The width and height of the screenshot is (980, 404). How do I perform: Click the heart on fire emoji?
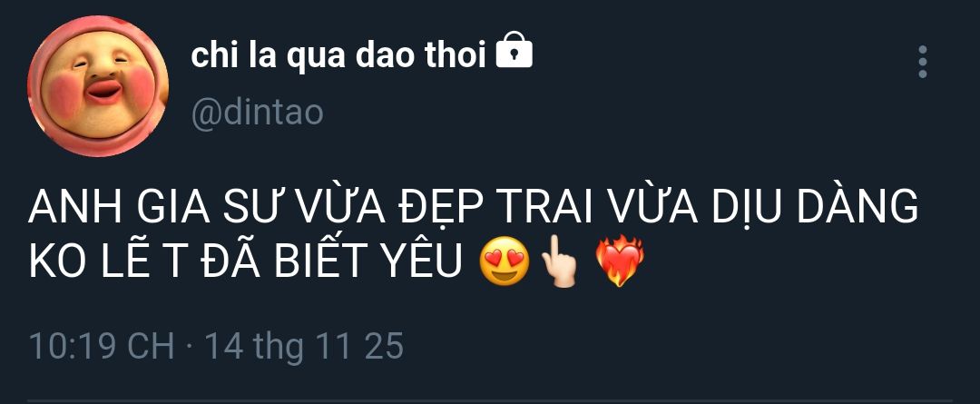point(619,262)
